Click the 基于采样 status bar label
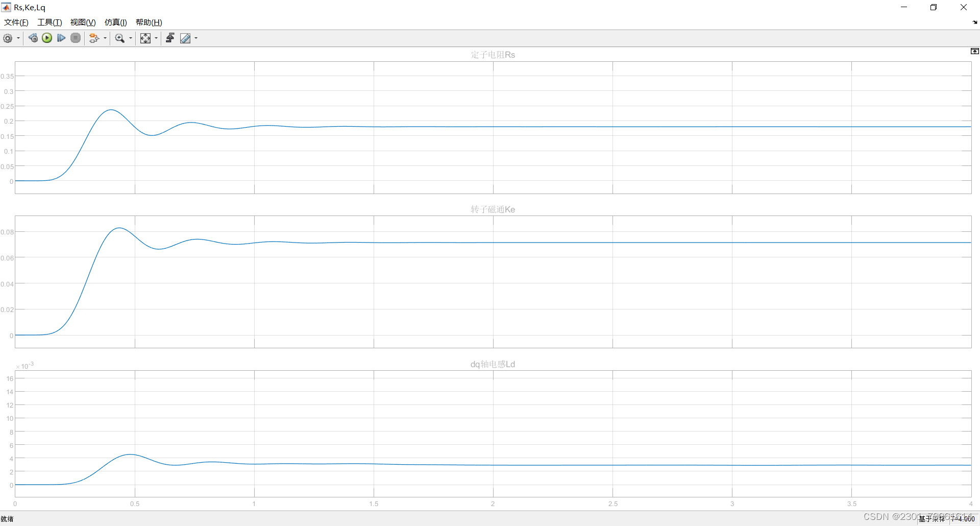Image resolution: width=980 pixels, height=526 pixels. pos(932,519)
